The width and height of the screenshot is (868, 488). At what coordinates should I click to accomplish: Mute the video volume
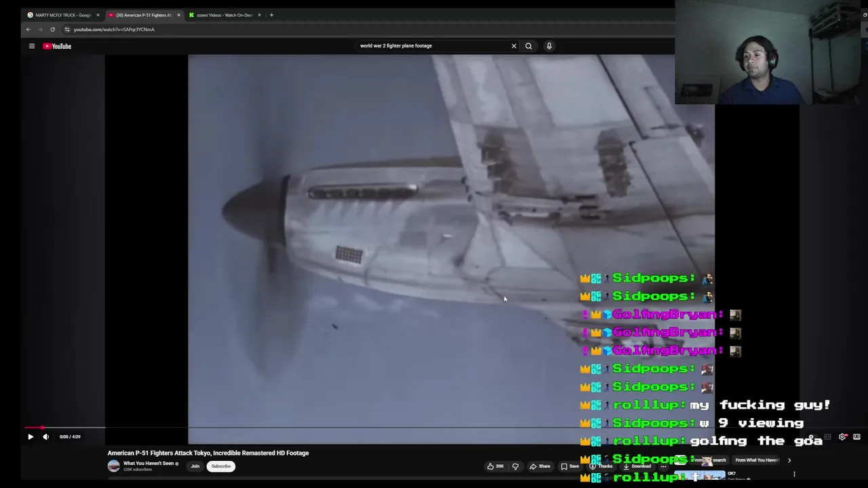click(46, 437)
